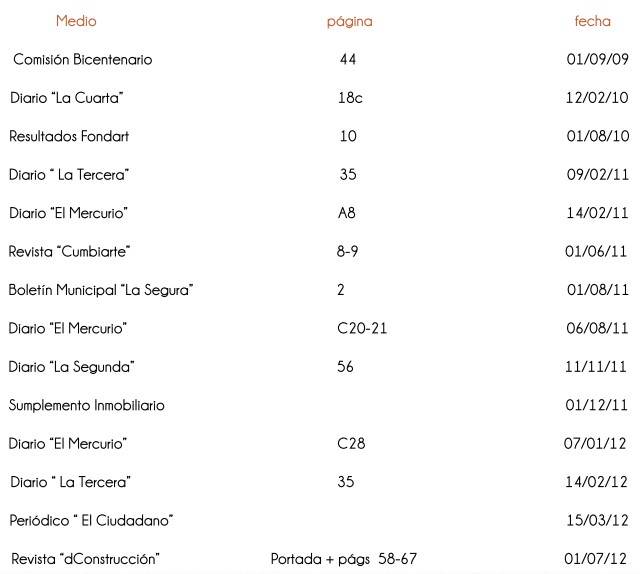Click the date 11/11/11
640x574 pixels.
point(596,367)
